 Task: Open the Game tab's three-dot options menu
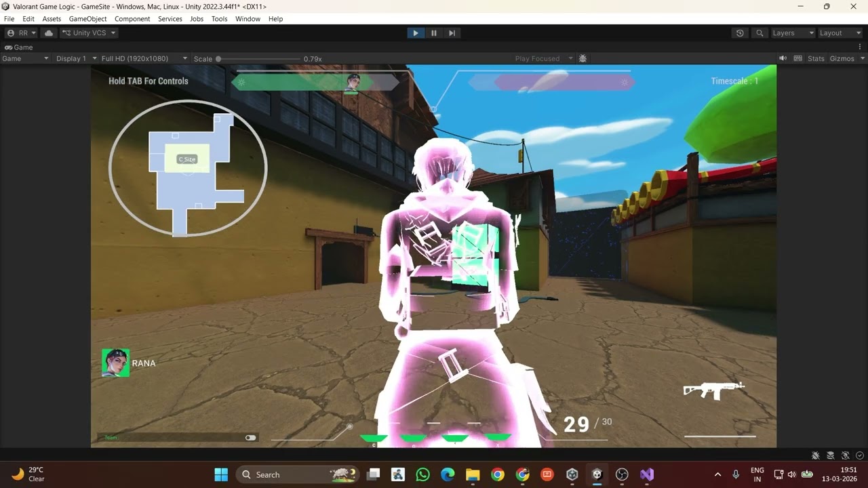coord(861,47)
